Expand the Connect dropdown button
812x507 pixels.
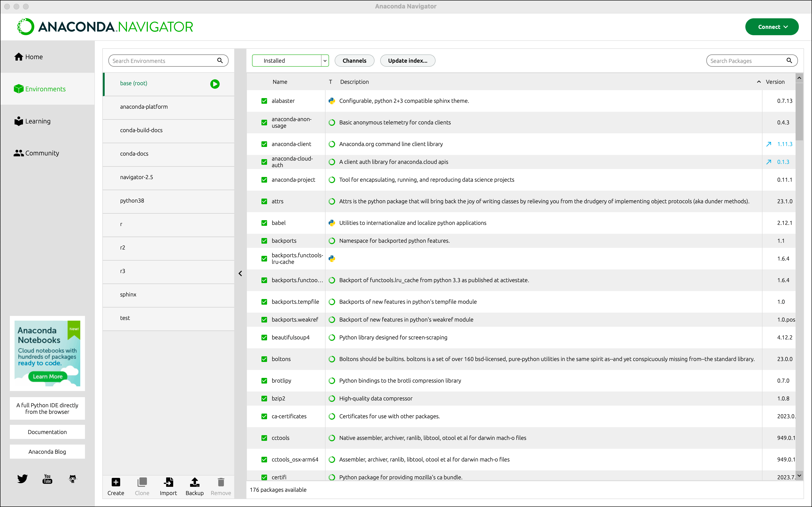(x=772, y=27)
